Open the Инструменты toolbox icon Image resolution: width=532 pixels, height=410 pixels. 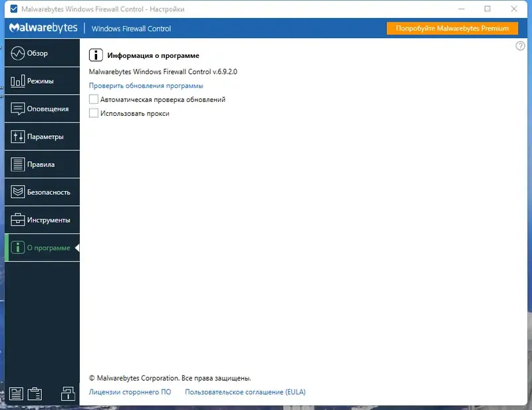17,219
